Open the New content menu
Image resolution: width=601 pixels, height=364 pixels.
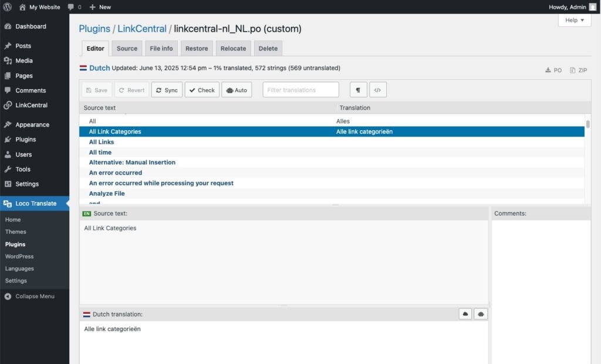pyautogui.click(x=100, y=7)
